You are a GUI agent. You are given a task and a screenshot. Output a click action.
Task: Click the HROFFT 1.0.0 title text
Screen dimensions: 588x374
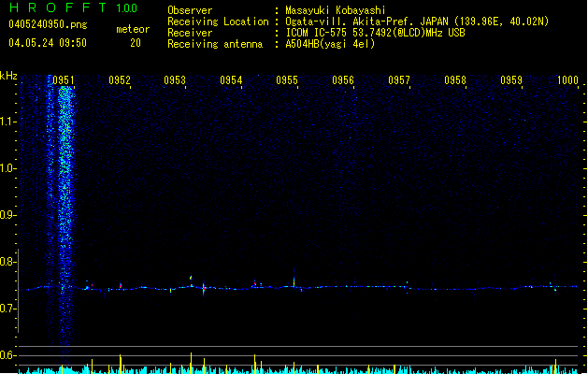click(74, 7)
